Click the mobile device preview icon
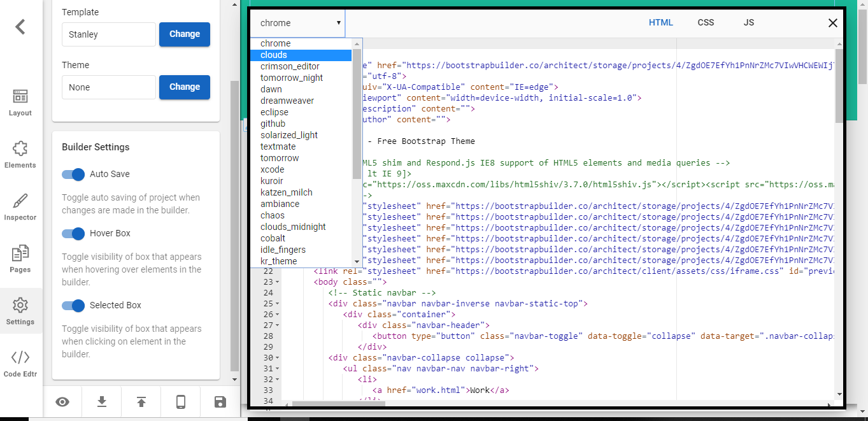The image size is (868, 421). [x=181, y=402]
